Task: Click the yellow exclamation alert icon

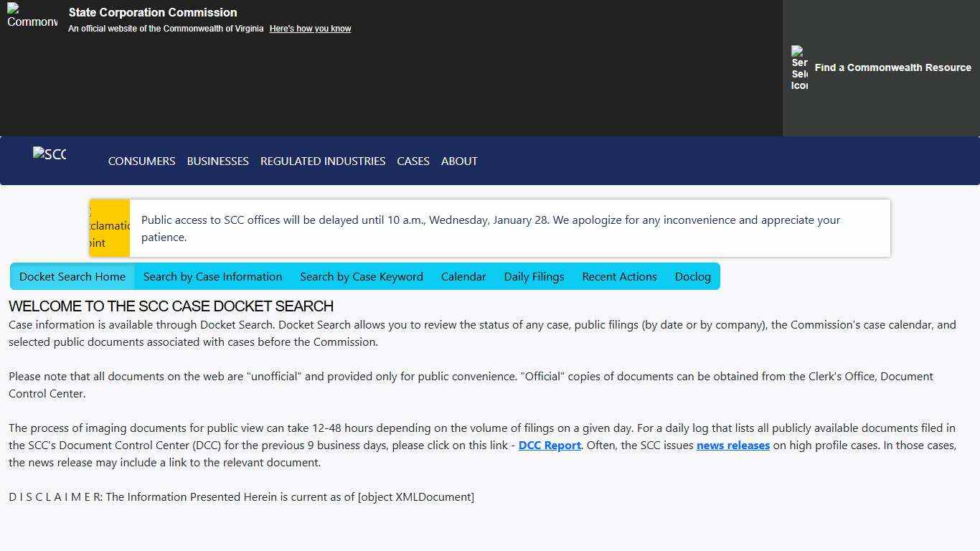Action: tap(109, 226)
